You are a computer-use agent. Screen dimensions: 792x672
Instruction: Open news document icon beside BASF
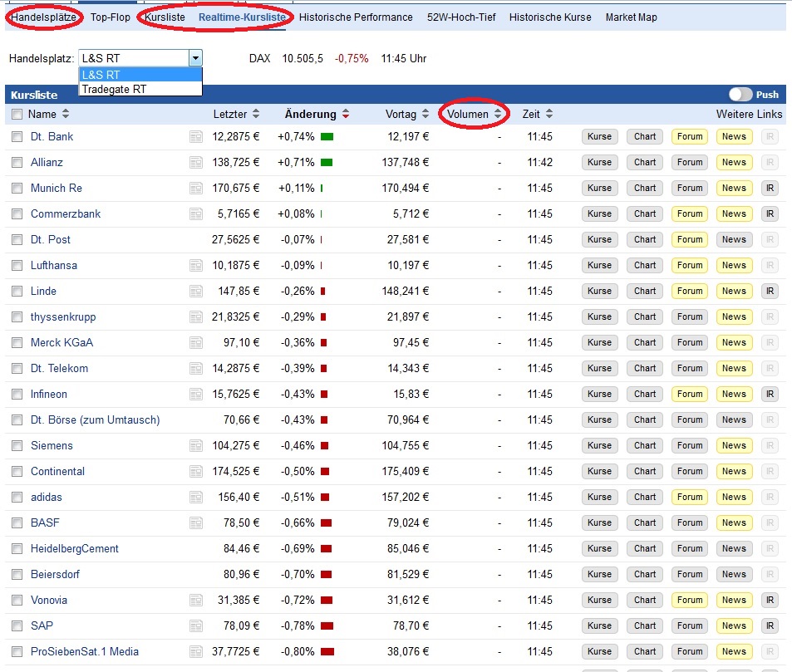tap(196, 523)
